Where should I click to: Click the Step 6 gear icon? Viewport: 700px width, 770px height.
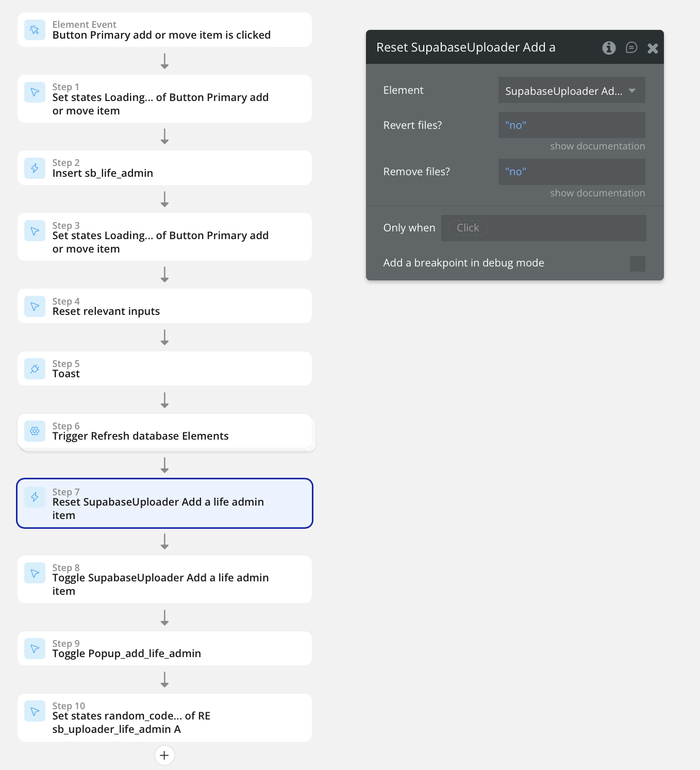[x=35, y=431]
